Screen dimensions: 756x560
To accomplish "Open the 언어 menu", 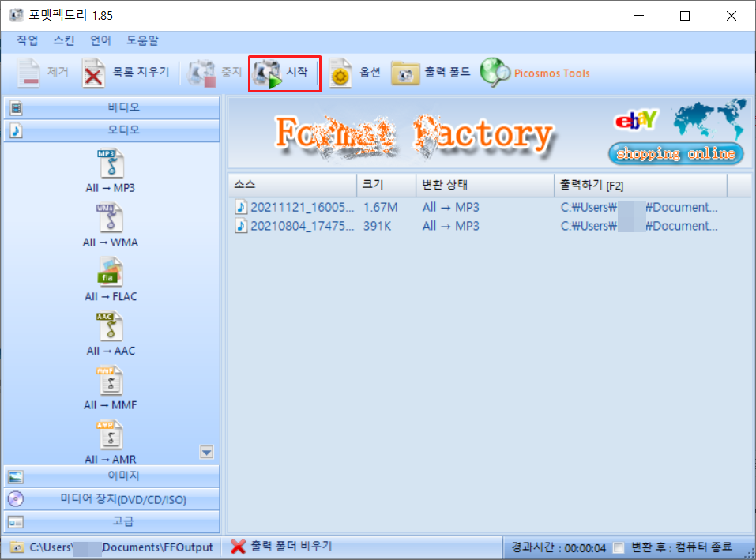I will pyautogui.click(x=100, y=40).
